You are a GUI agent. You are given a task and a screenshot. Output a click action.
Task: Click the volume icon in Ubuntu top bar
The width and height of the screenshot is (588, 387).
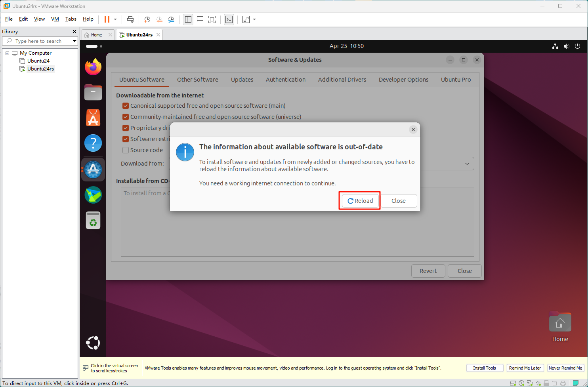(566, 46)
